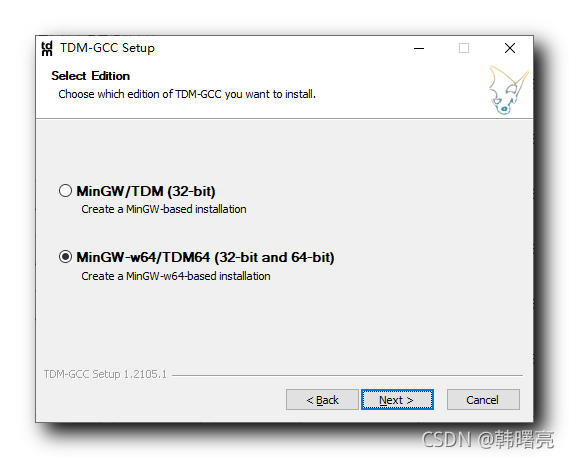Go to previous step with Back button
This screenshot has width=569, height=458.
point(322,400)
